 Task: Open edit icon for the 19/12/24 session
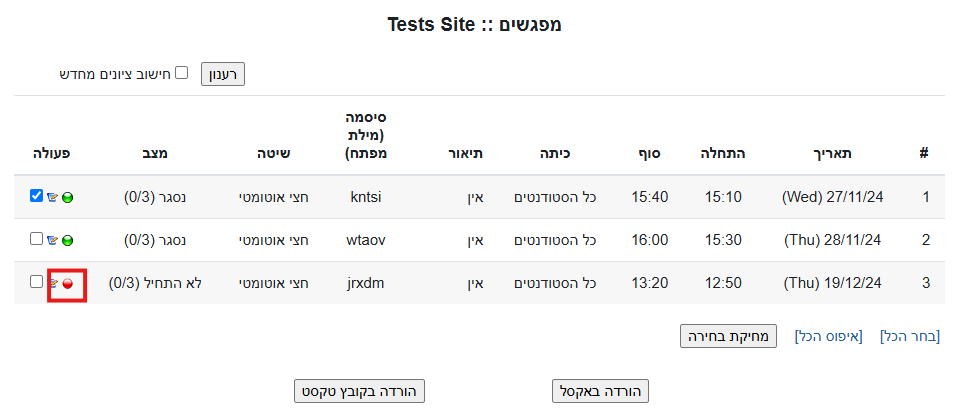coord(53,284)
